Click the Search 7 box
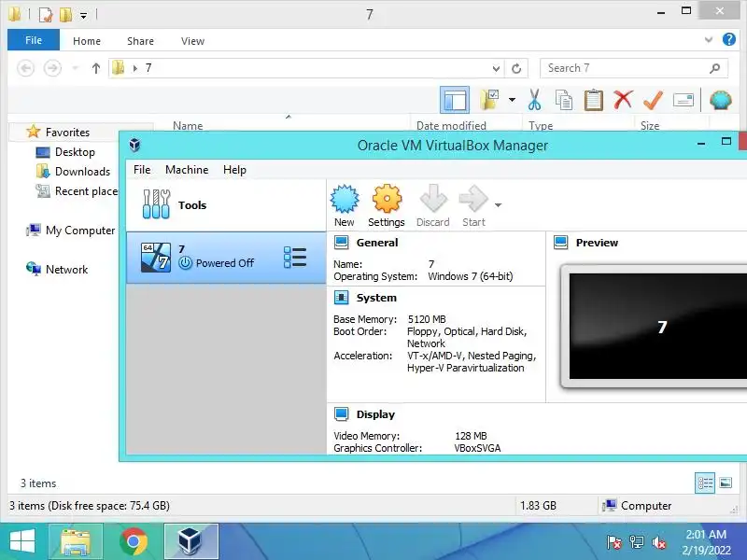The image size is (747, 560). point(634,68)
